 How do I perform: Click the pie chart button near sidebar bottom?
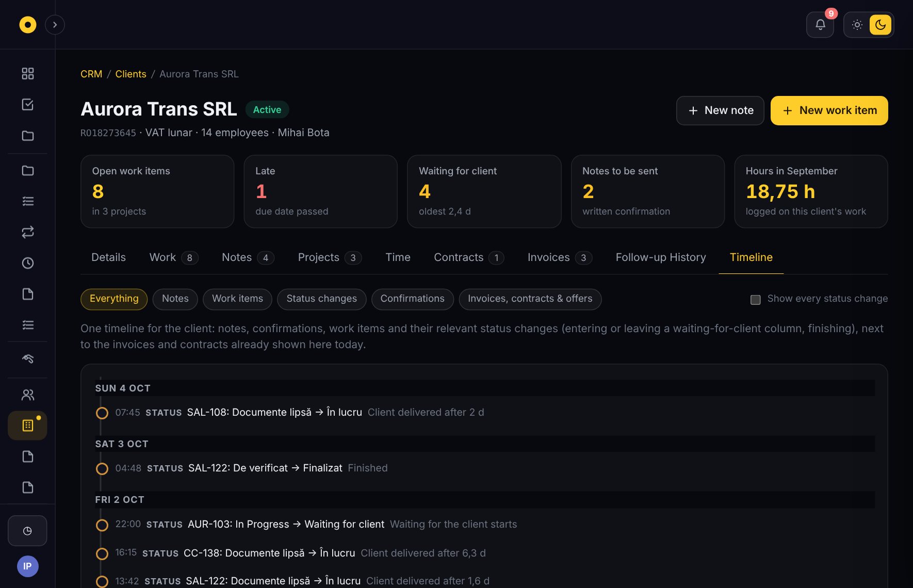(x=27, y=531)
